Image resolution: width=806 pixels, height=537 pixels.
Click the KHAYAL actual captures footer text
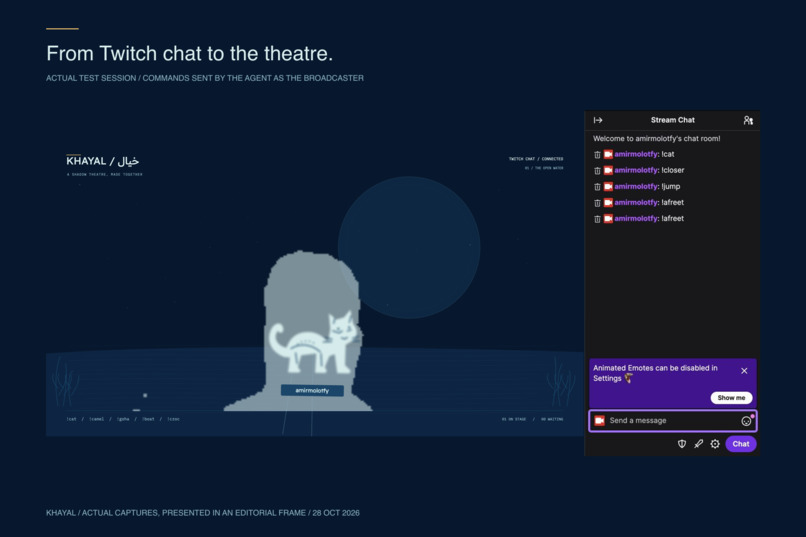pyautogui.click(x=203, y=513)
